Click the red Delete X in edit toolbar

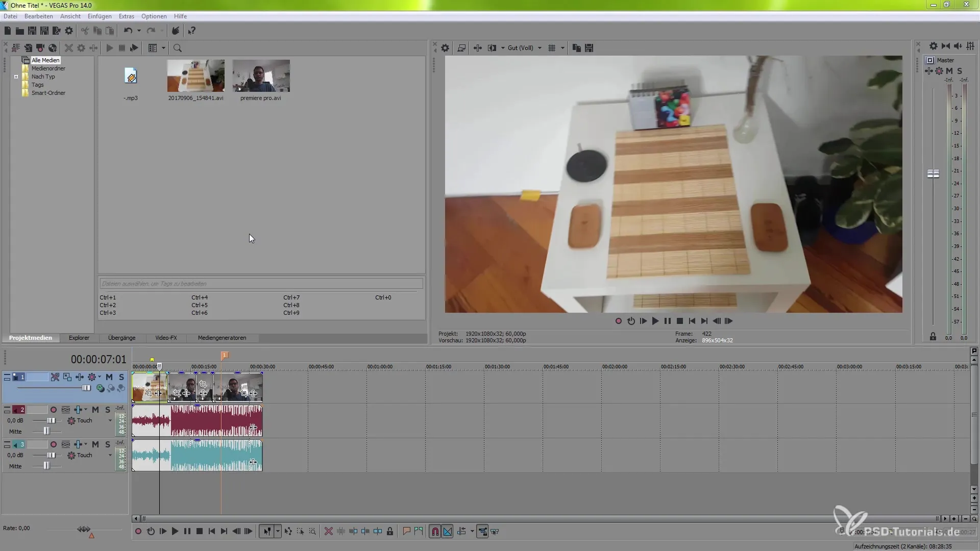coord(329,532)
